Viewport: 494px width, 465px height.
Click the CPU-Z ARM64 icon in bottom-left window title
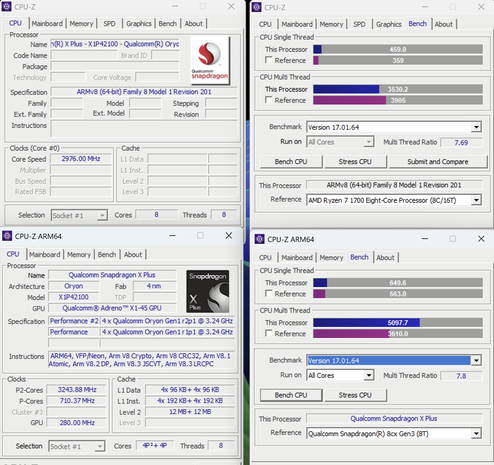(7, 236)
